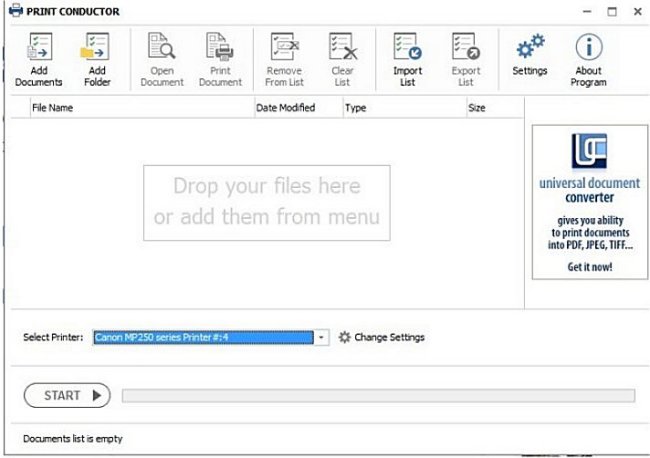Sort by the Size column header
The image size is (650, 458).
pyautogui.click(x=495, y=108)
